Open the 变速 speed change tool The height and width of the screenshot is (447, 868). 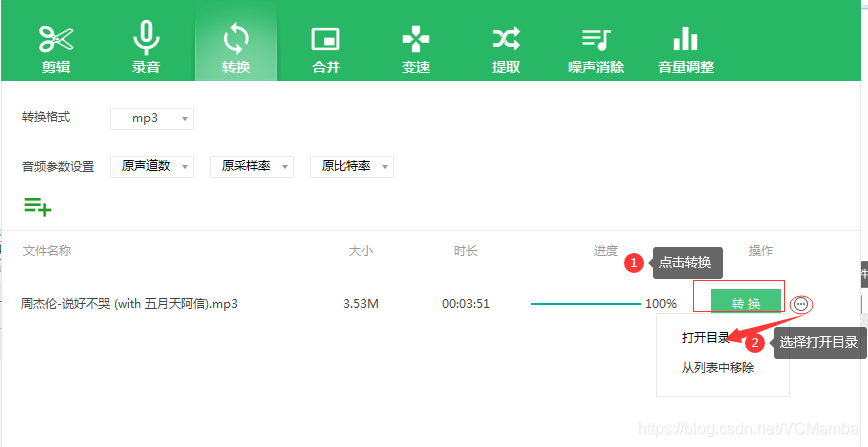point(416,49)
